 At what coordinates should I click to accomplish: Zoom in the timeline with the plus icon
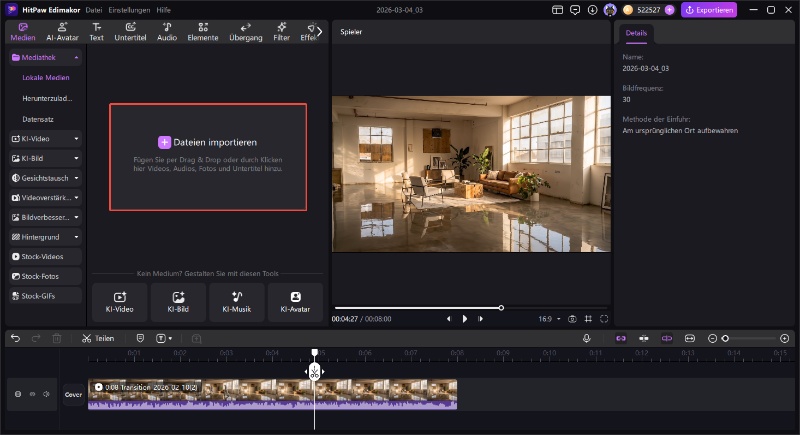[785, 338]
